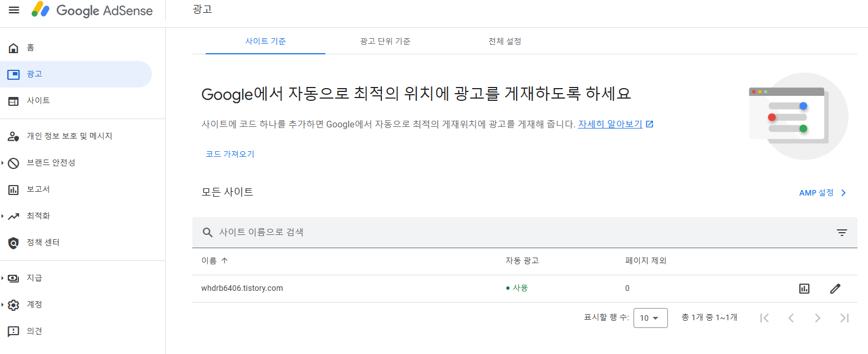Click the 사이트 sites icon in the sidebar
The width and height of the screenshot is (868, 354).
13,101
